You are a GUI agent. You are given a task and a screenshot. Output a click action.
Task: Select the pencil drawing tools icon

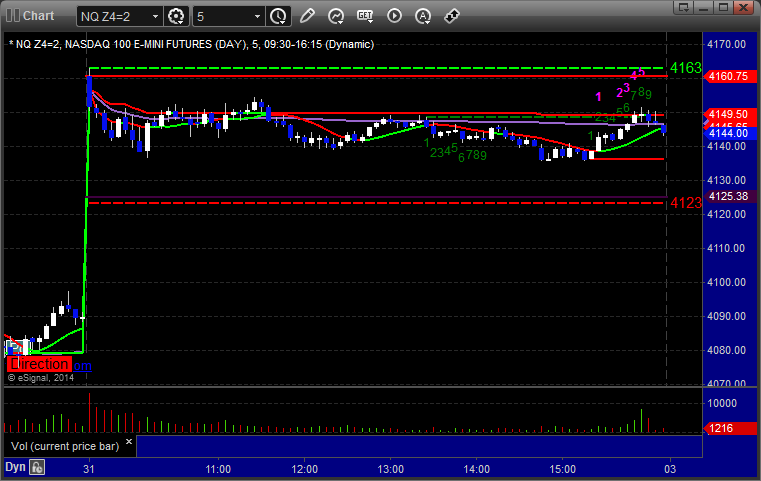pyautogui.click(x=307, y=16)
